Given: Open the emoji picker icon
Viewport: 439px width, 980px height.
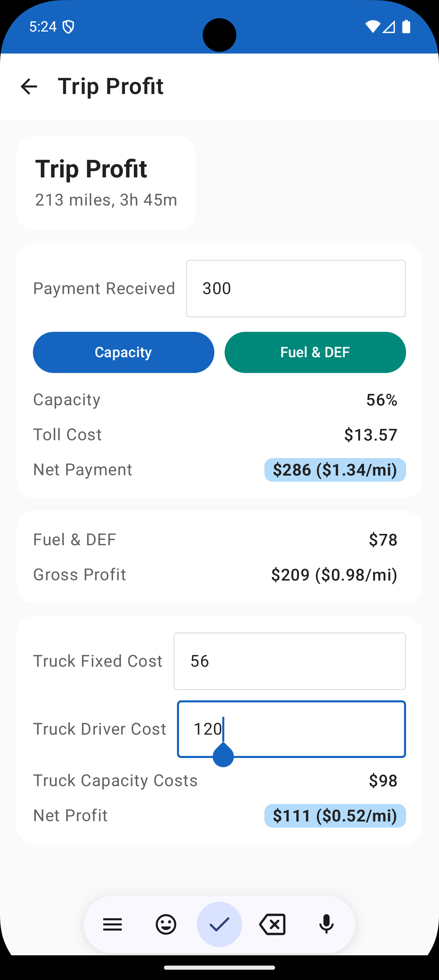Looking at the screenshot, I should point(166,924).
